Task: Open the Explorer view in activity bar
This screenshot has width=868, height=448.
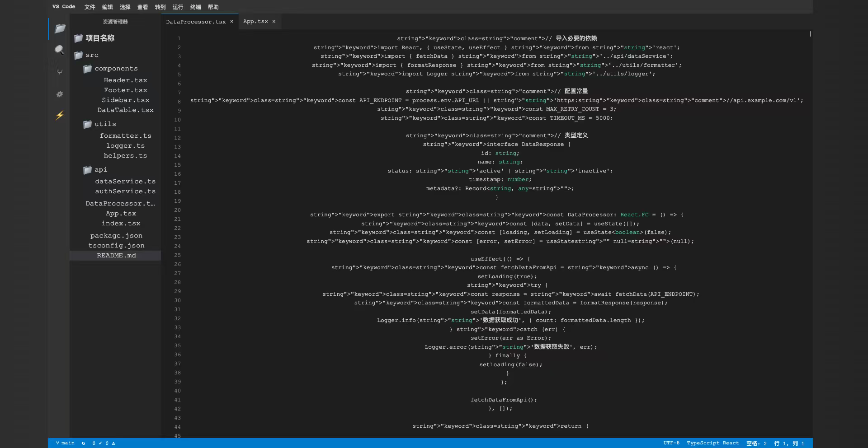Action: (60, 28)
